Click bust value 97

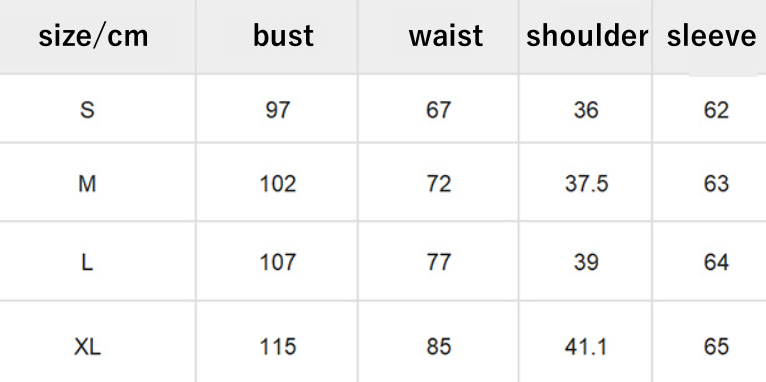tap(278, 110)
